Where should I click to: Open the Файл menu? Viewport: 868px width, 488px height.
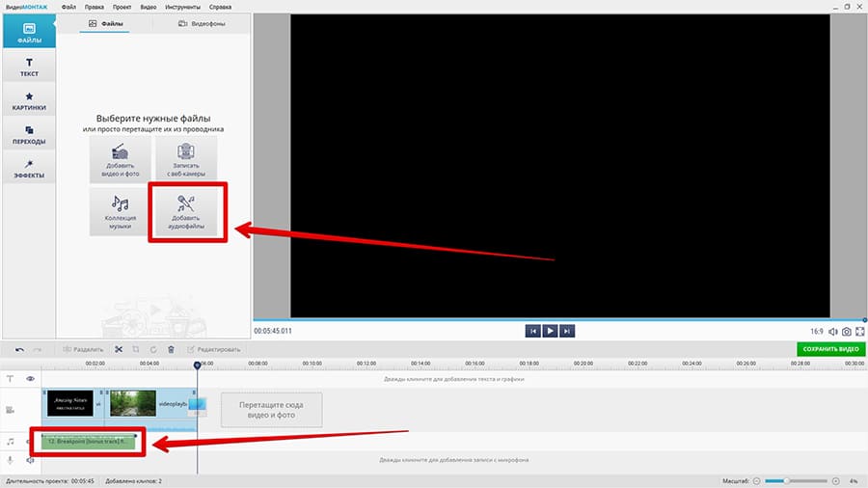click(68, 7)
